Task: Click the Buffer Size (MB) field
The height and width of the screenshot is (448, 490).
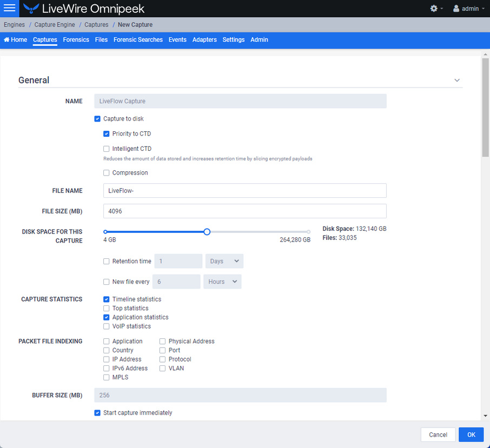Action: coord(240,395)
